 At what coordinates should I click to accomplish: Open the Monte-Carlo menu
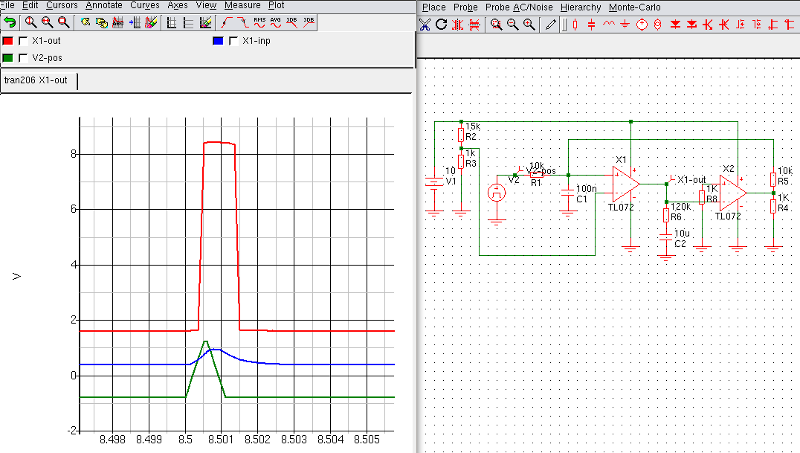(636, 6)
